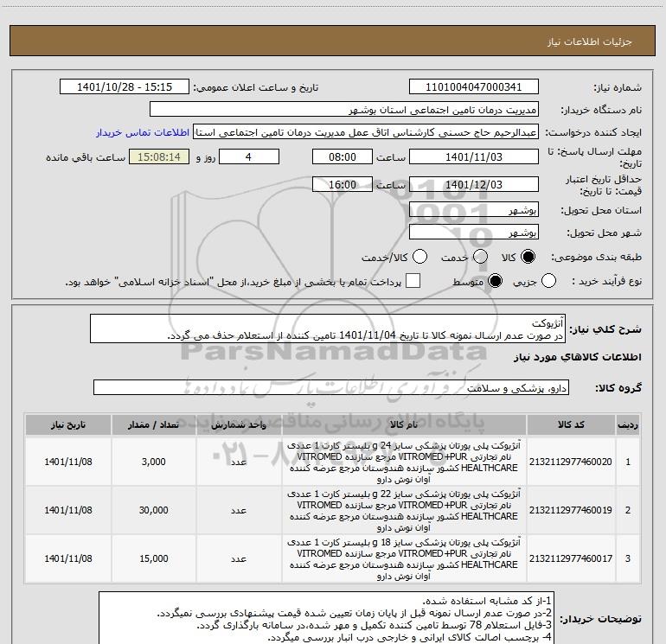This screenshot has width=666, height=644.
Task: Click response deadline time 08:00
Action: click(x=343, y=156)
